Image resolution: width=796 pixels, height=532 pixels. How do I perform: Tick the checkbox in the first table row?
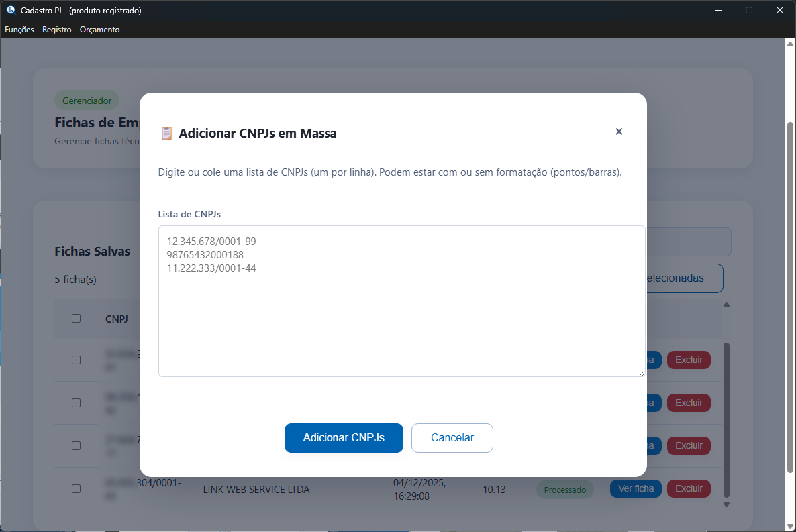click(x=76, y=360)
